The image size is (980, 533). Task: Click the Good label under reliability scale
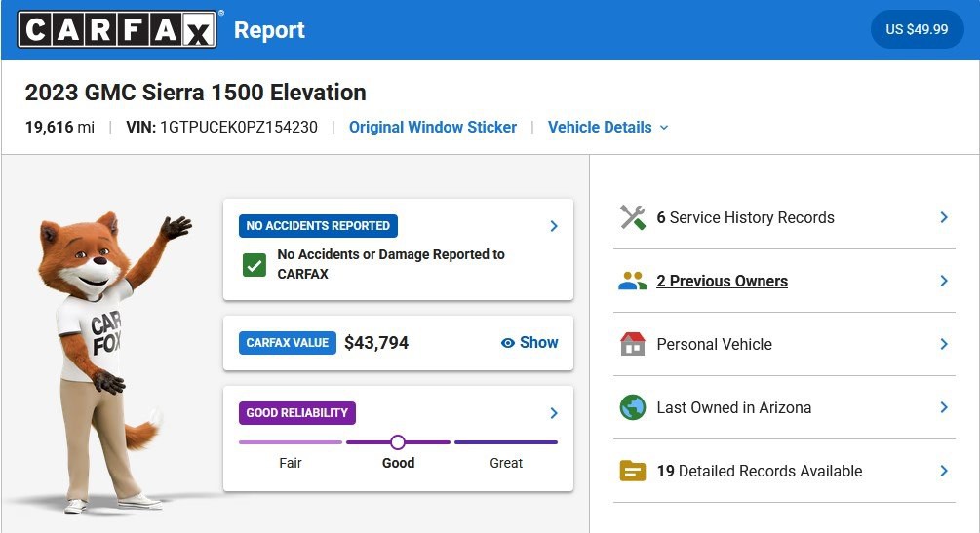398,463
